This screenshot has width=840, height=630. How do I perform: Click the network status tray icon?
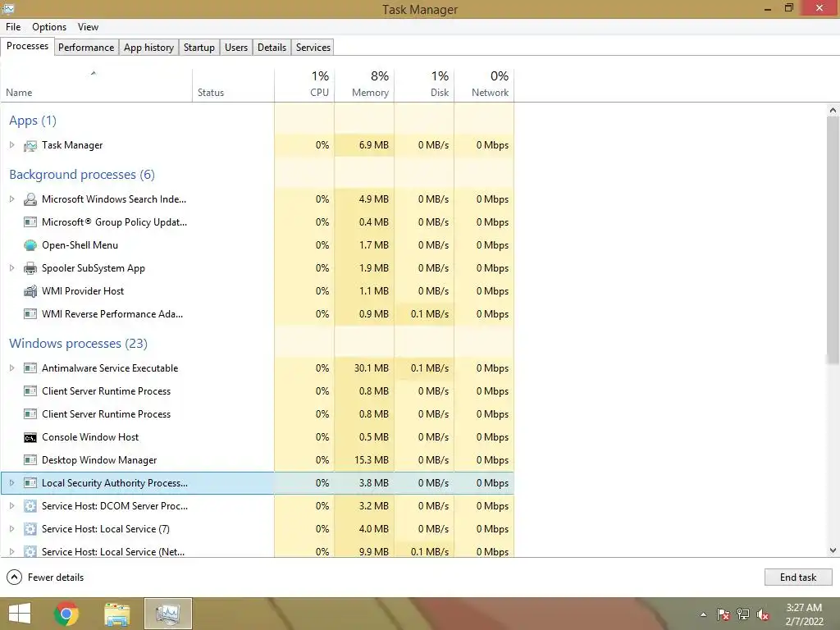click(x=743, y=614)
